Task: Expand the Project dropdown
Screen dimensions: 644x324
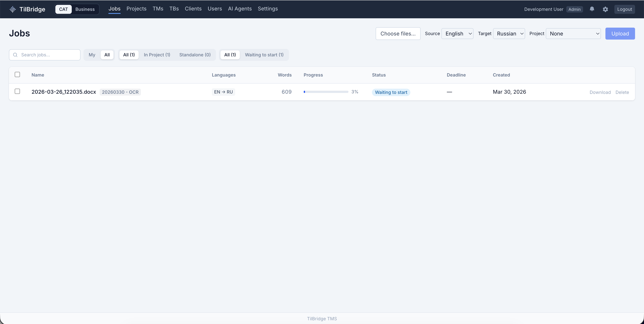Action: pos(573,34)
